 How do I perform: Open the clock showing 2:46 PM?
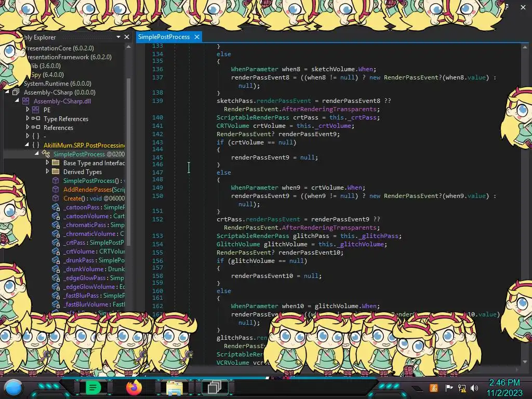(x=504, y=383)
